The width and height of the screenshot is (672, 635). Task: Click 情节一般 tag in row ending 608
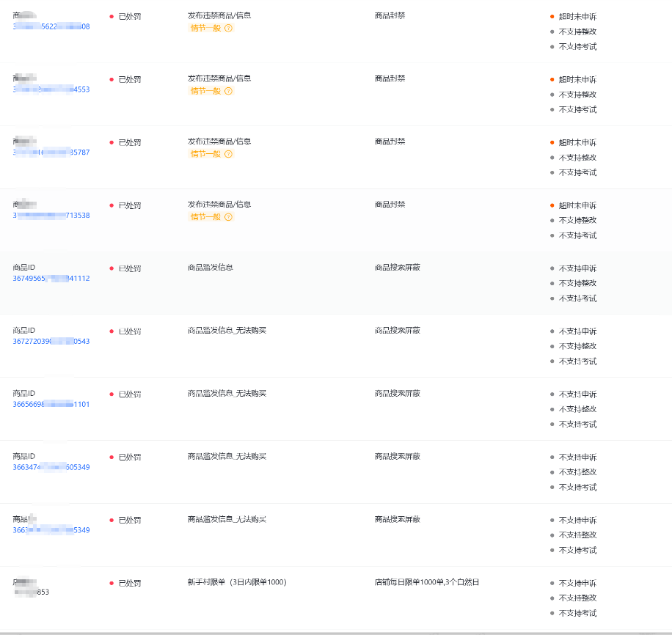(x=205, y=28)
